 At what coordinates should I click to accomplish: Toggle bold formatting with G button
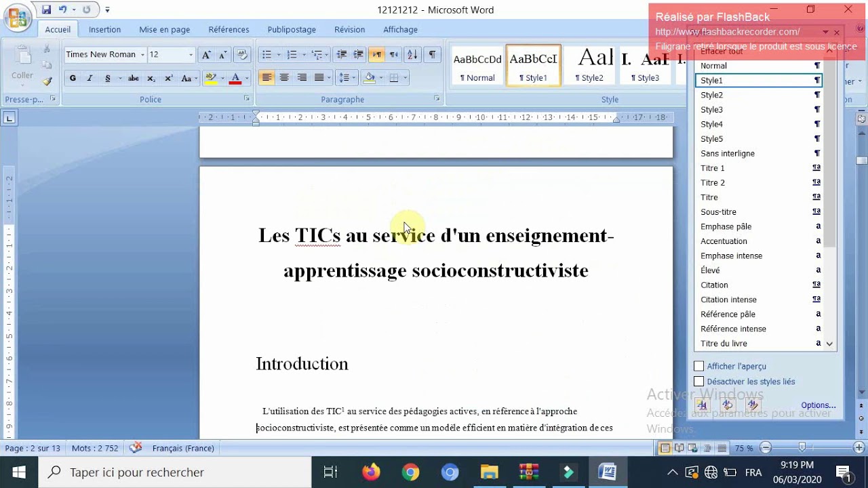pyautogui.click(x=73, y=78)
